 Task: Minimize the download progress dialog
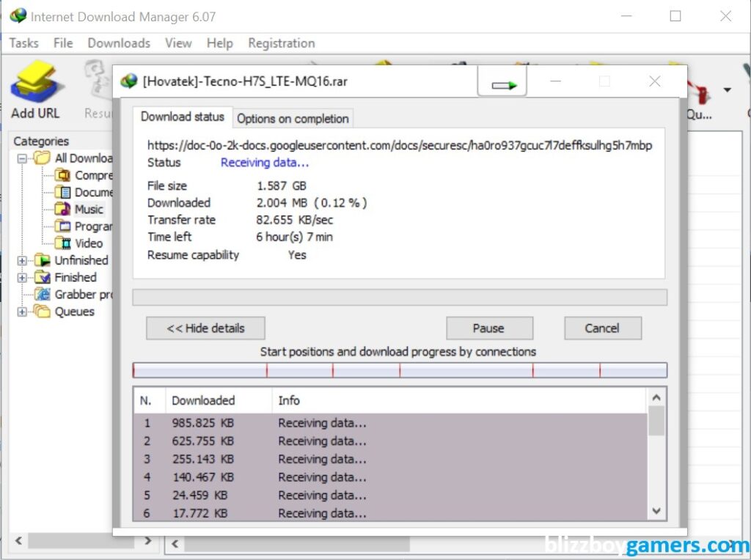click(x=556, y=81)
